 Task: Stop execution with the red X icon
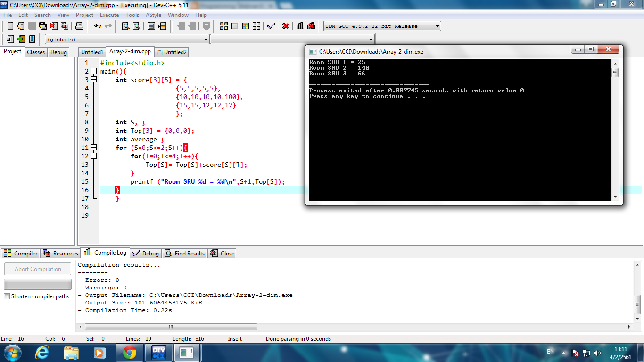coord(286,26)
